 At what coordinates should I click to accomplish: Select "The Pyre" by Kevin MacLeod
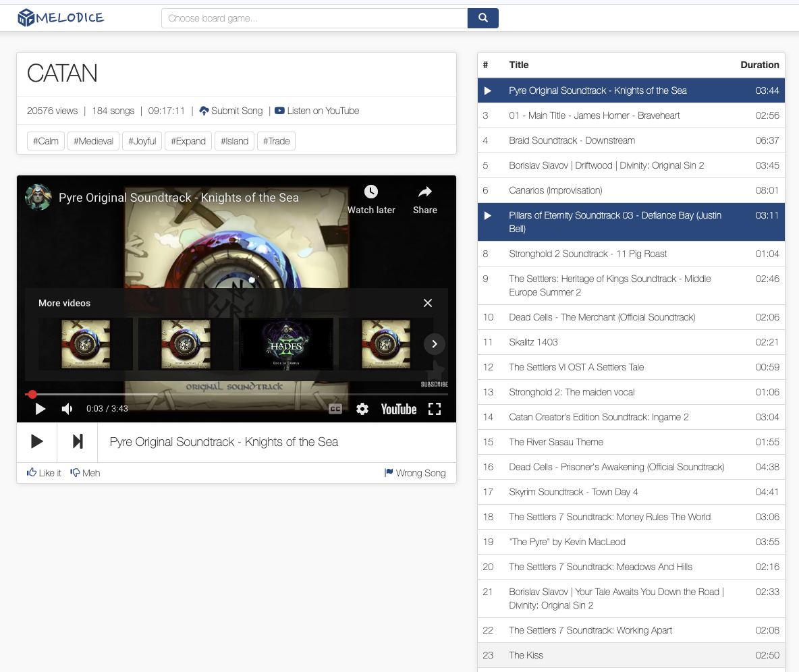click(x=631, y=542)
